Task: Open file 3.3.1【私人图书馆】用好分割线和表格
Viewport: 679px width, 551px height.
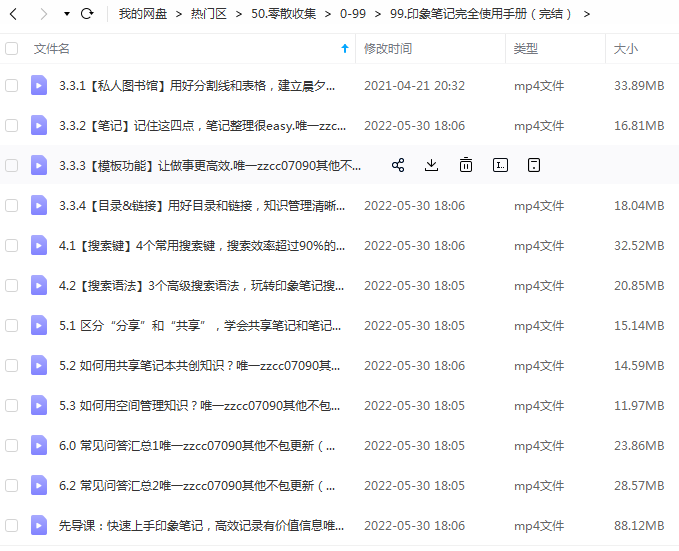Action: [x=197, y=85]
